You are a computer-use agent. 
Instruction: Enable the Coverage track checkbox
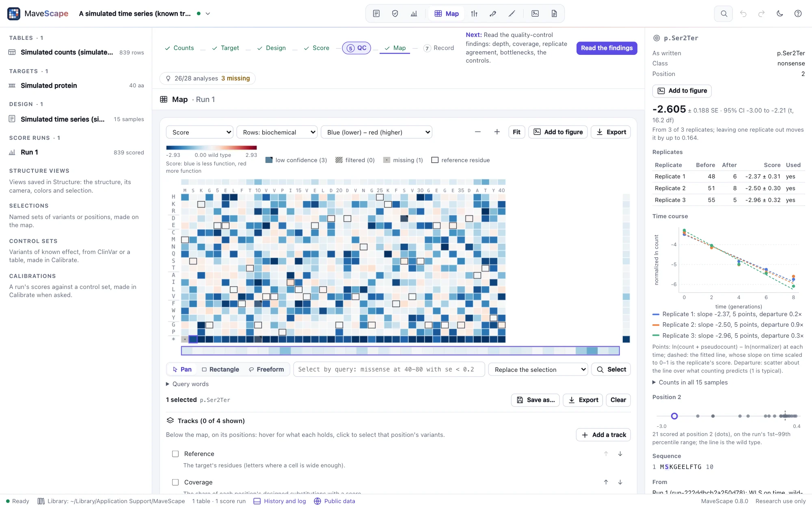pos(175,482)
